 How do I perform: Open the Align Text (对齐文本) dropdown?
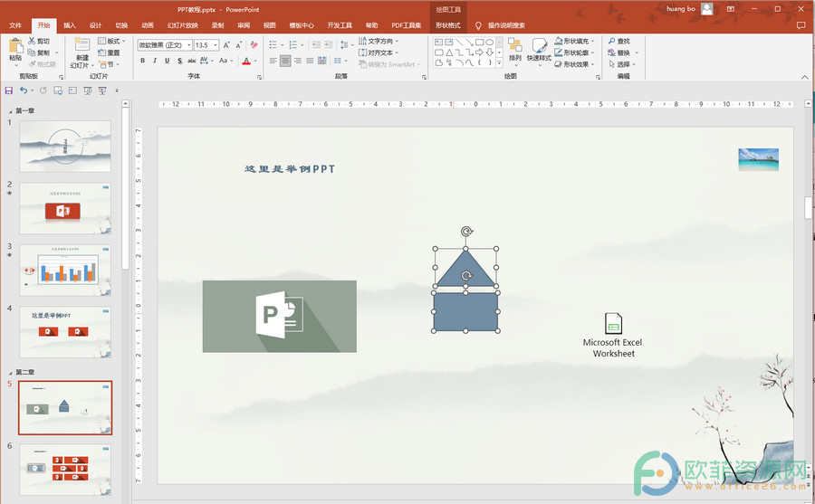point(379,52)
